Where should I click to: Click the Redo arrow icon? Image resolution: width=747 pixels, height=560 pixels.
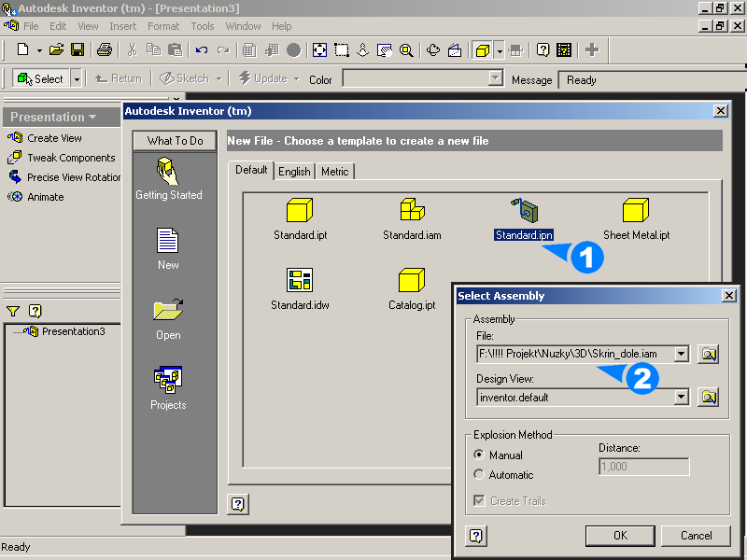tap(223, 50)
